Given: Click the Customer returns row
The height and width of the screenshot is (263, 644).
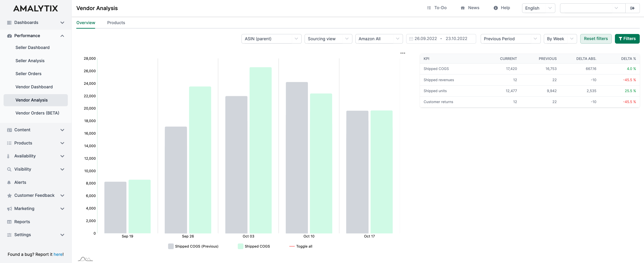Looking at the screenshot, I should pyautogui.click(x=529, y=102).
